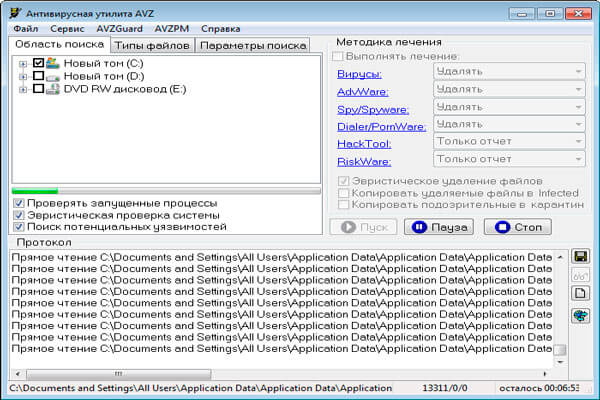Image resolution: width=600 pixels, height=400 pixels.
Task: Open the AdvWare action dropdown
Action: tap(509, 89)
